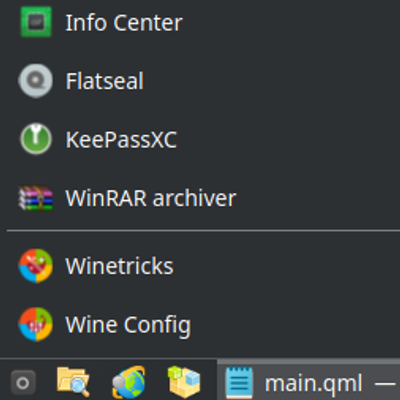
Task: Open the file search folder icon in taskbar
Action: [73, 382]
